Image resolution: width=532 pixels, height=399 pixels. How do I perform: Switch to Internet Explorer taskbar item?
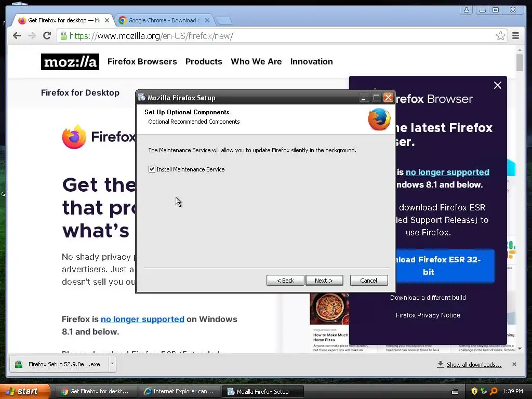click(x=179, y=391)
